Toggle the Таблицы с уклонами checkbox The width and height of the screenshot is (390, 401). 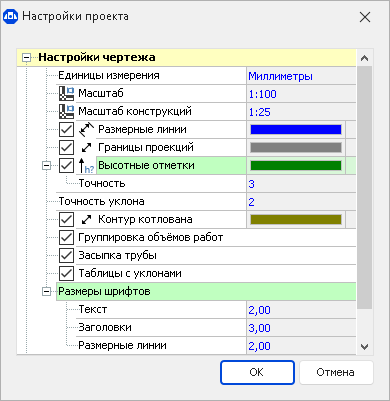pos(66,274)
